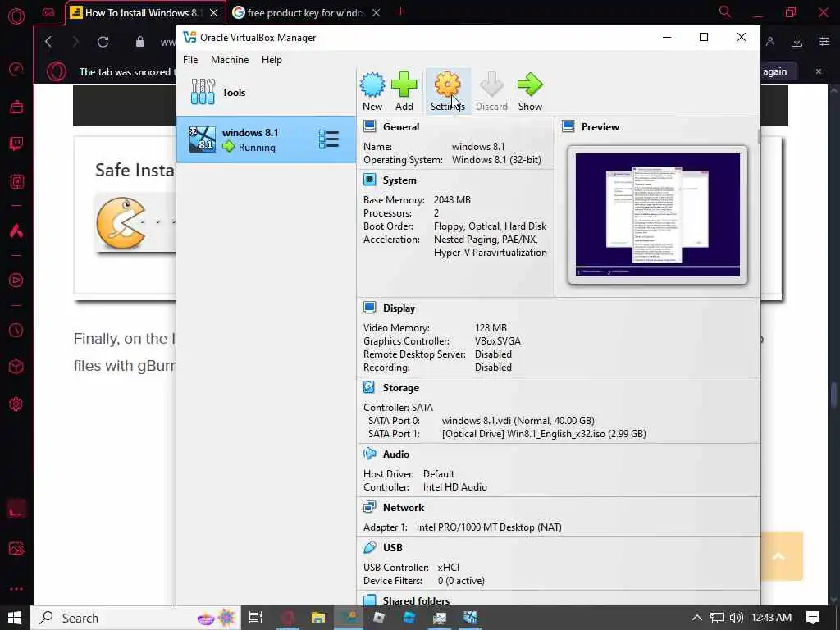Close the How To Install Windows browser tab
The width and height of the screenshot is (840, 630).
point(214,13)
